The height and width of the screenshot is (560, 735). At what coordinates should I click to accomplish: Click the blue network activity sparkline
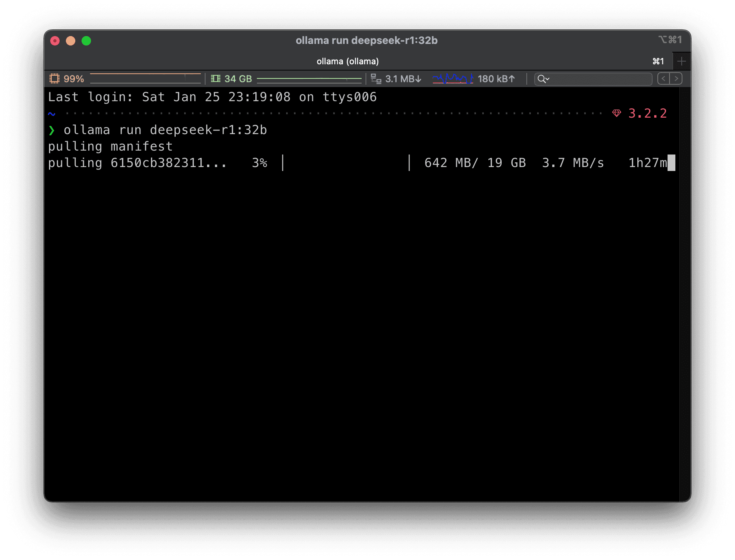tap(452, 79)
